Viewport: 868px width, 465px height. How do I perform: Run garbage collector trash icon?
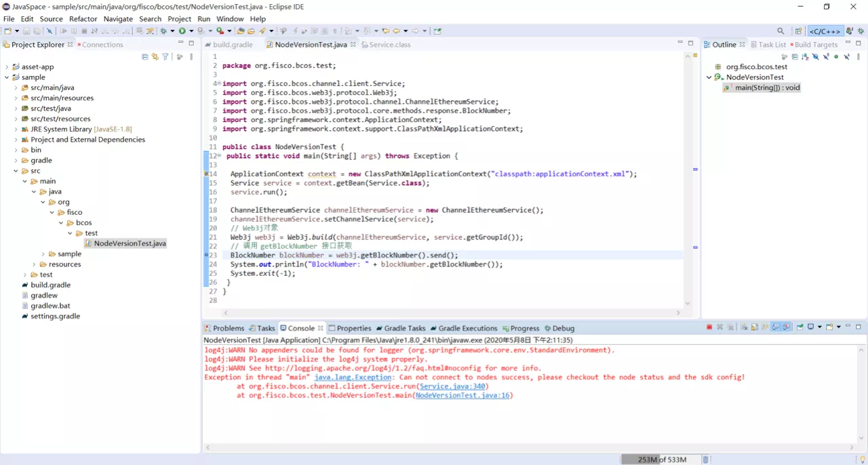click(x=705, y=460)
